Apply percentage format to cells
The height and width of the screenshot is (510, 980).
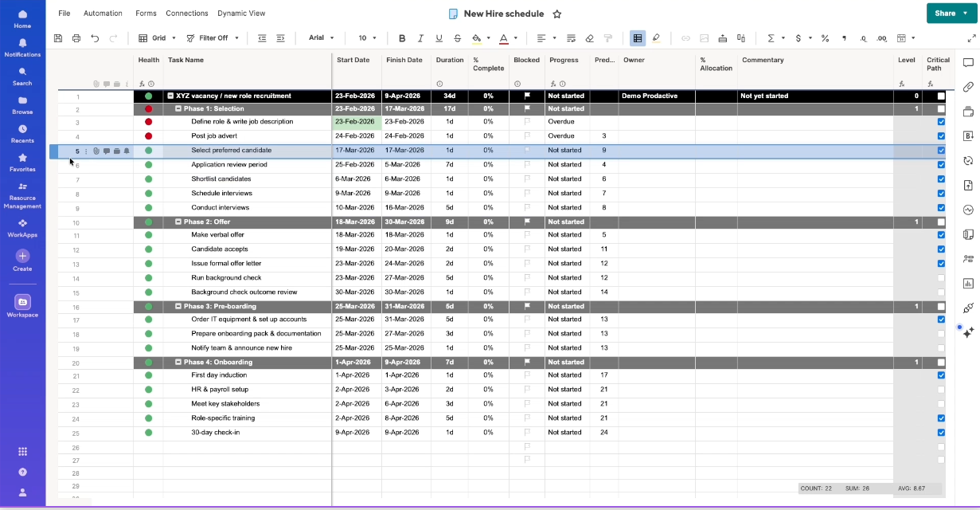coord(825,38)
